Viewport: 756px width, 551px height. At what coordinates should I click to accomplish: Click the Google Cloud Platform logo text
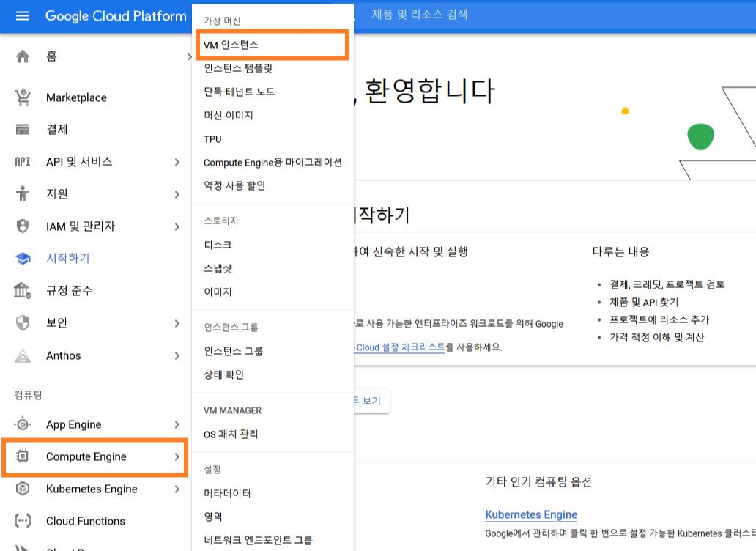pyautogui.click(x=116, y=16)
